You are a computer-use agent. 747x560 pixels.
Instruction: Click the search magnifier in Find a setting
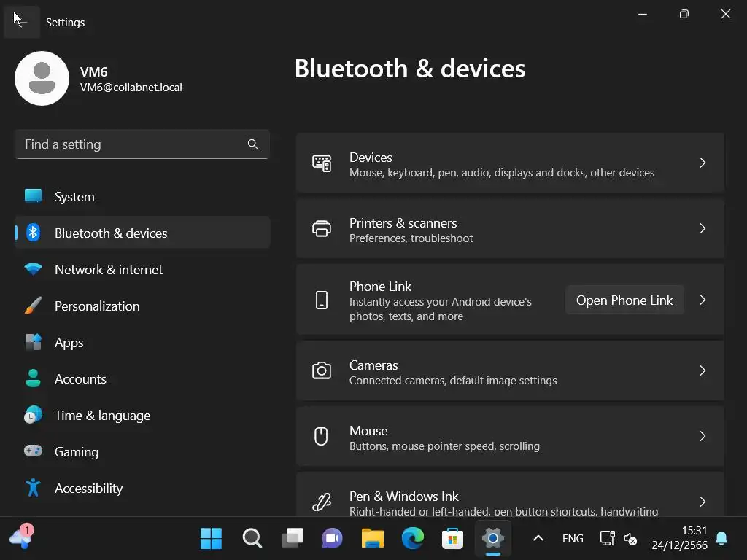pyautogui.click(x=252, y=144)
